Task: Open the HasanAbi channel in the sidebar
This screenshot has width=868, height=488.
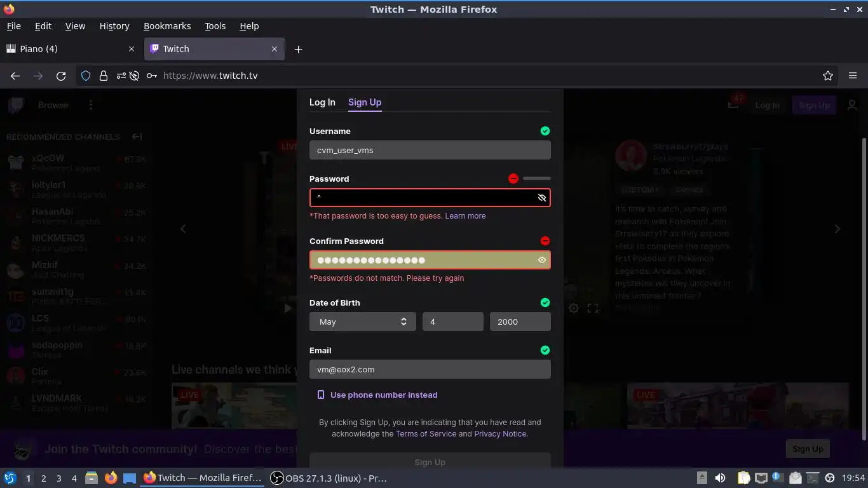Action: pyautogui.click(x=76, y=216)
